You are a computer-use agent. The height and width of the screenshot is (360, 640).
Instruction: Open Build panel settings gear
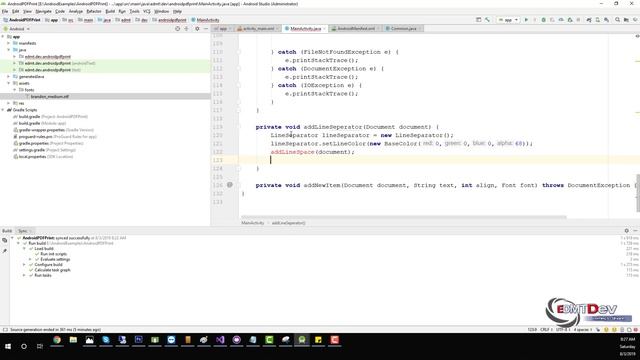(x=627, y=231)
